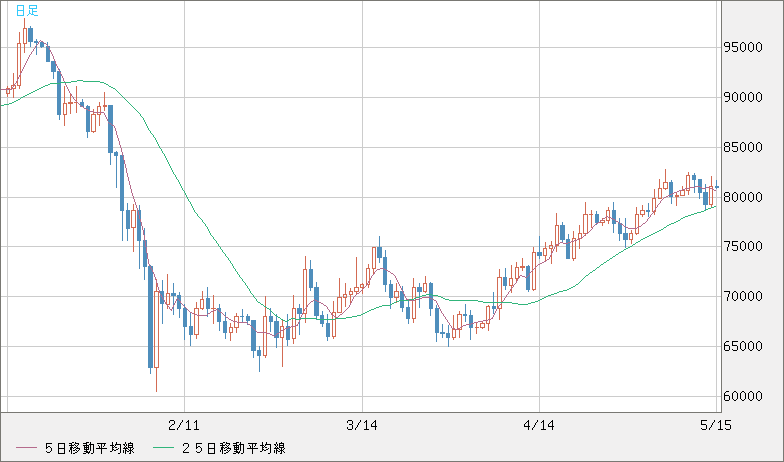Select the 90000 price axis label

pos(744,98)
